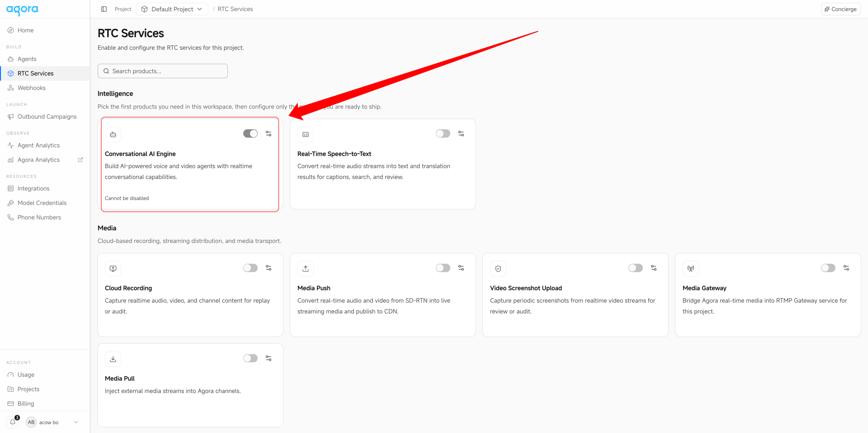Click the Cloud Recording card title
Viewport: 868px width, 433px height.
[x=128, y=288]
